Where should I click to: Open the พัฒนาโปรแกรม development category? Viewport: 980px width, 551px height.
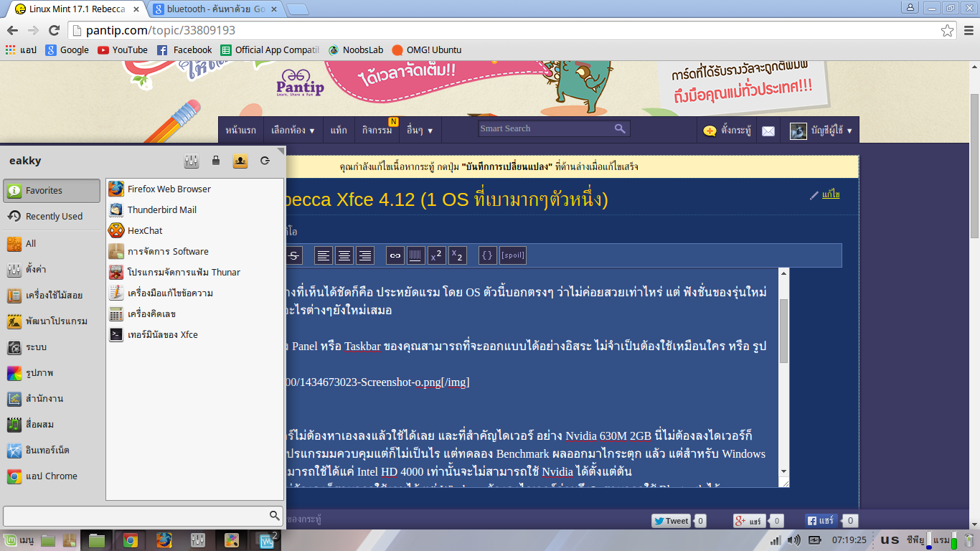(x=52, y=321)
